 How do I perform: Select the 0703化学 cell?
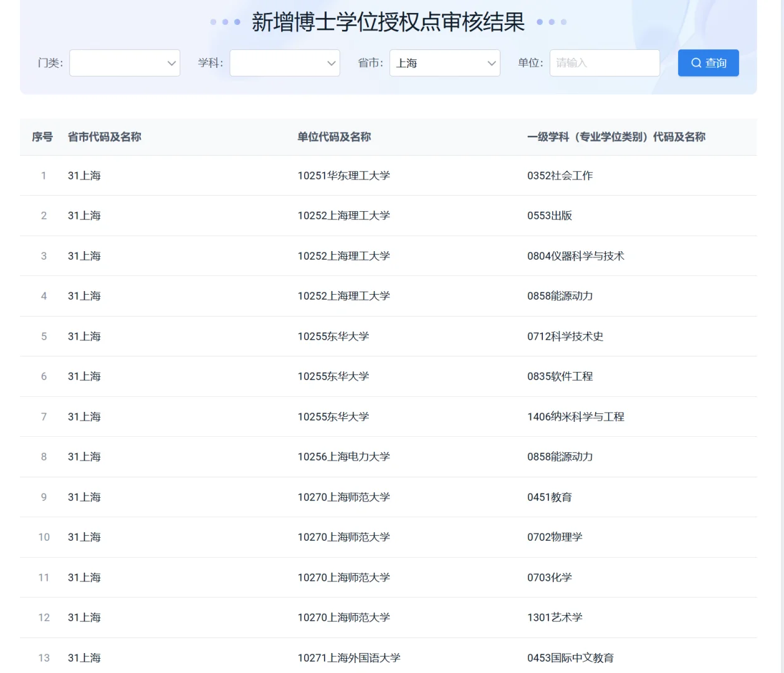tap(550, 578)
